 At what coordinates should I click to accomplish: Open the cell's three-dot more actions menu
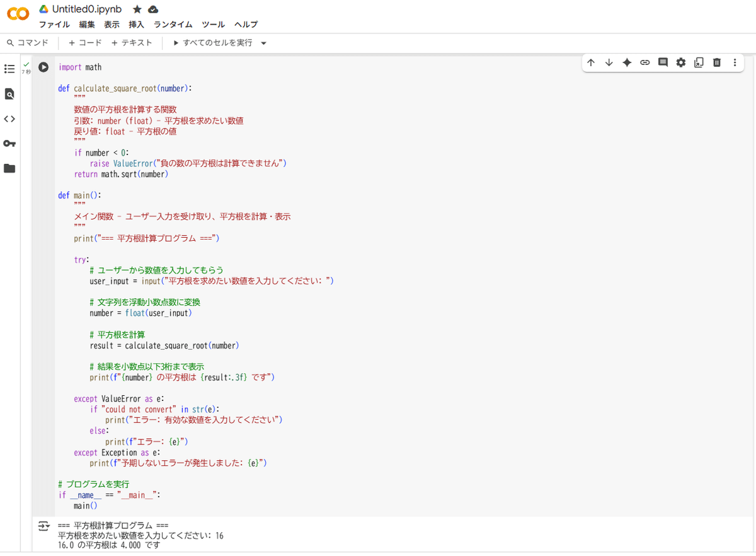pos(734,63)
